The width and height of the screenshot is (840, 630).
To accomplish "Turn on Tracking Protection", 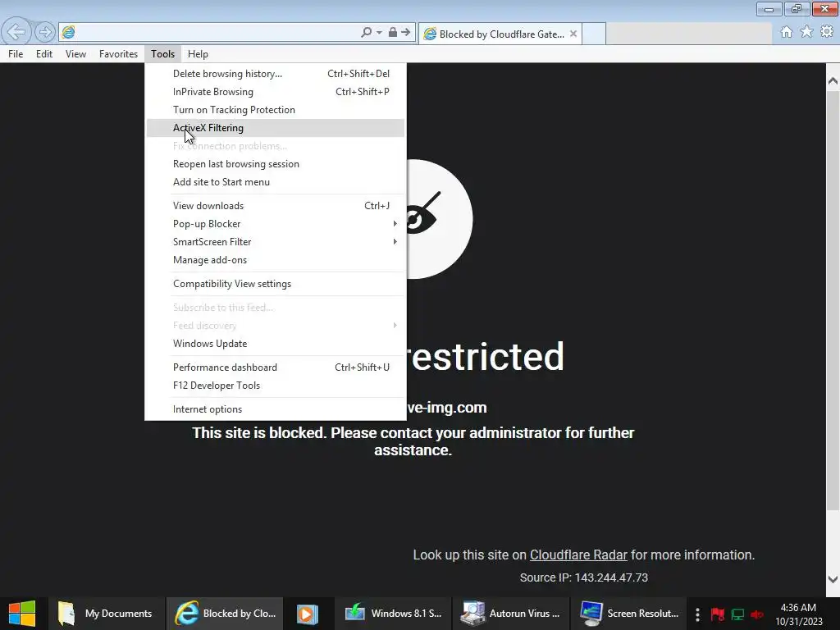I will [x=276, y=110].
